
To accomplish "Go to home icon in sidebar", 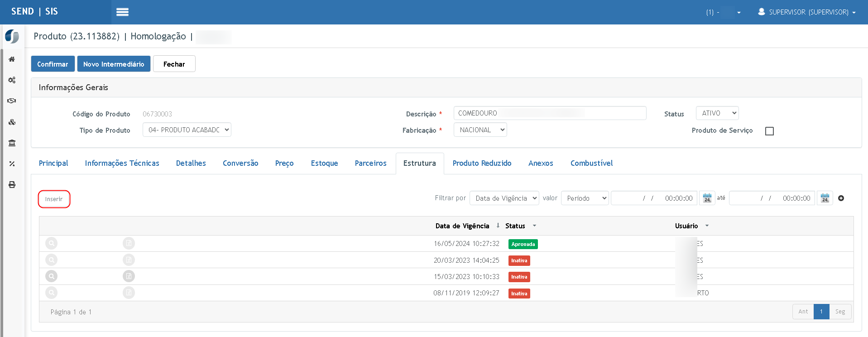I will [12, 59].
